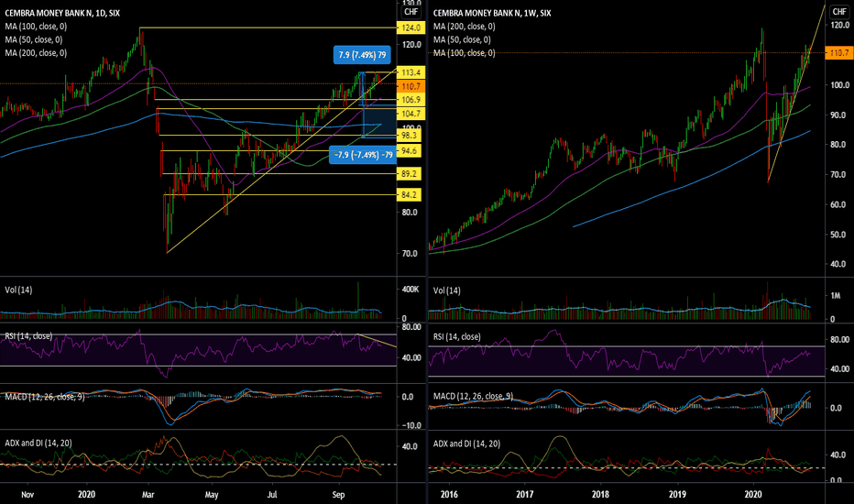Click the 124.0 price level label
Viewport: 854px width, 504px height.
(411, 27)
